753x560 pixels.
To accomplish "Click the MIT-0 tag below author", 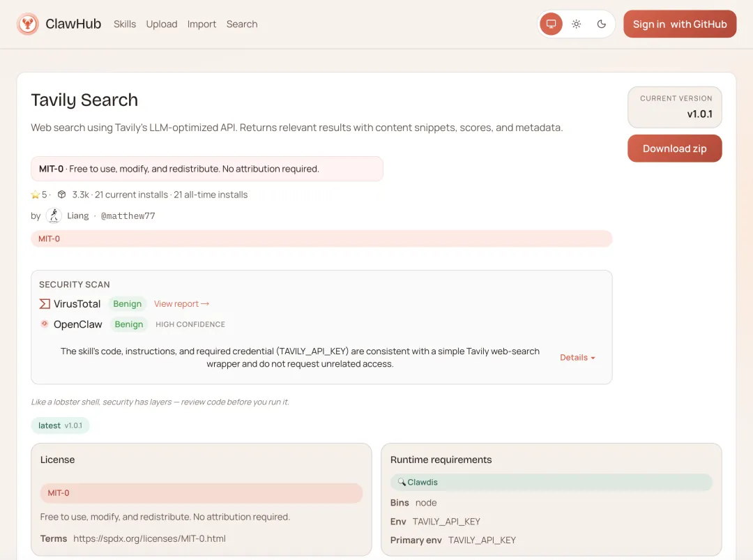I will click(x=321, y=239).
